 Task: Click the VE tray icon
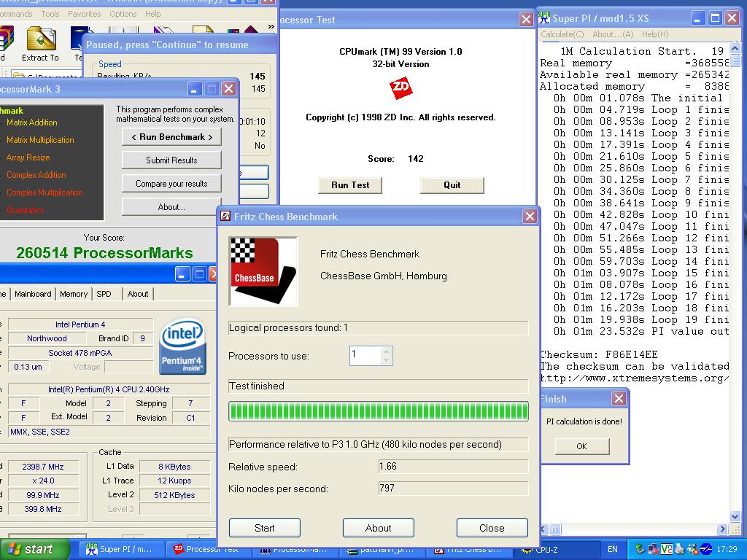[667, 550]
